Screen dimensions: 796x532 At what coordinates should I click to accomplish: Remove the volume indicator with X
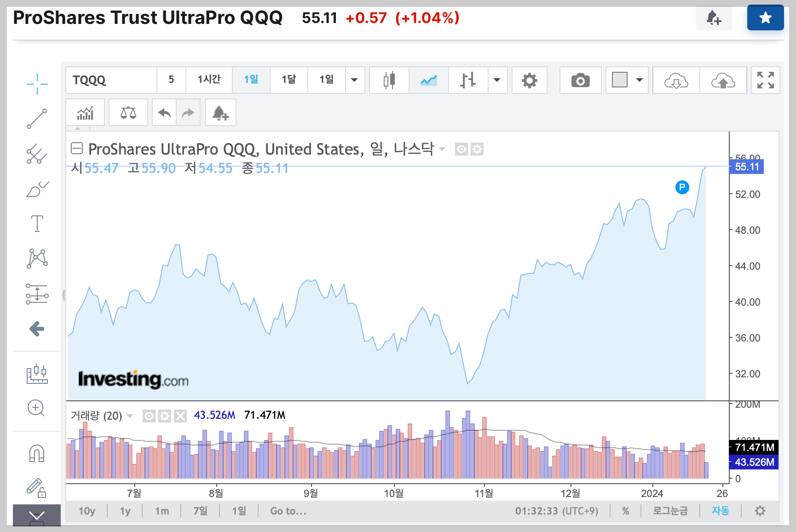180,416
